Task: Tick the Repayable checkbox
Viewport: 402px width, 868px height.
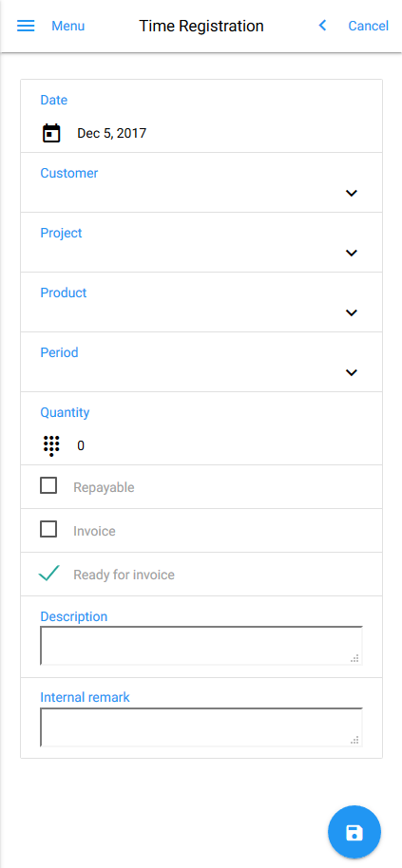Action: click(x=48, y=486)
